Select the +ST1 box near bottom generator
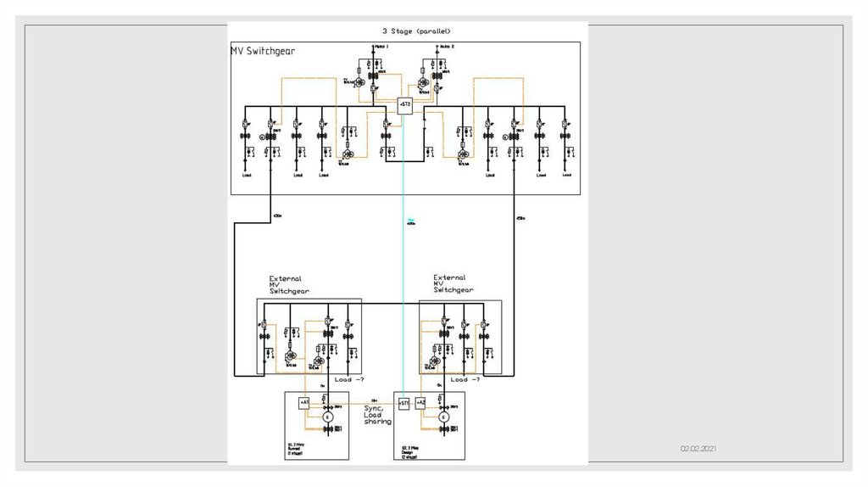868x487 pixels. (404, 403)
